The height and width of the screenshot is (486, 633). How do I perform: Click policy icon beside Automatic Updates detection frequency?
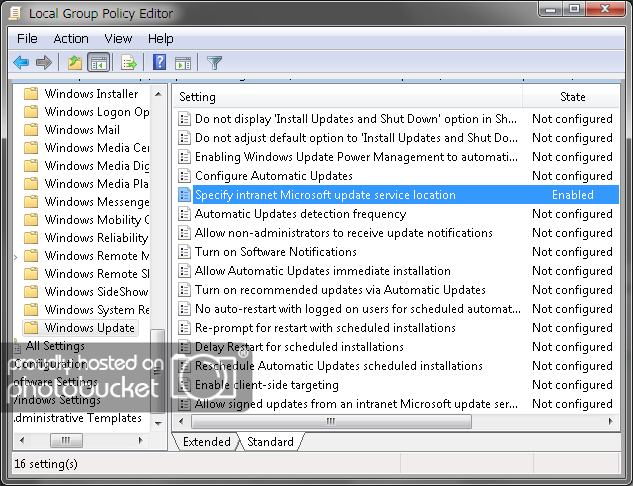tap(184, 214)
